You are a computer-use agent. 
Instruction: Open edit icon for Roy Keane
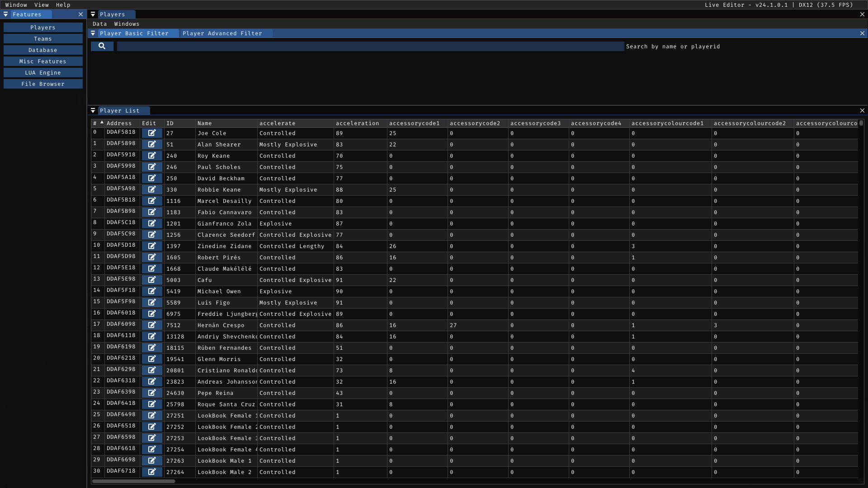152,156
